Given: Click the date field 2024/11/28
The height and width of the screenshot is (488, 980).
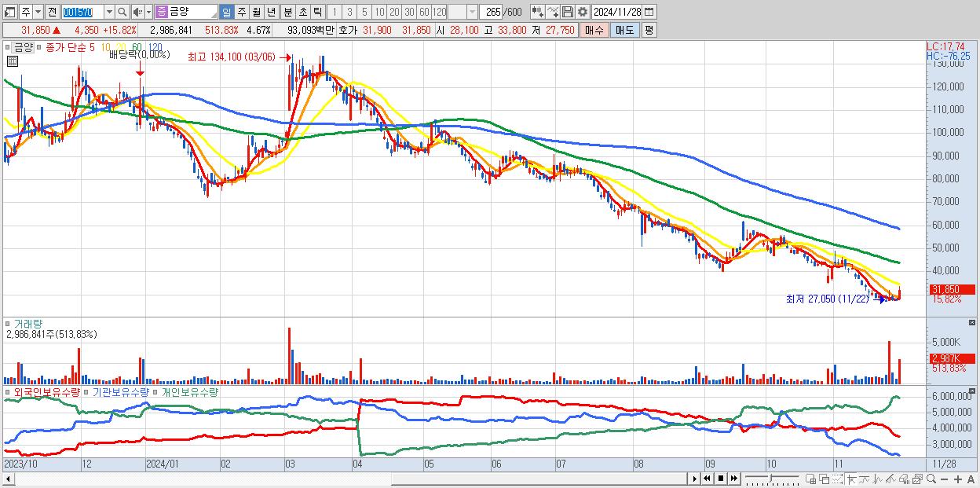Looking at the screenshot, I should pos(616,12).
